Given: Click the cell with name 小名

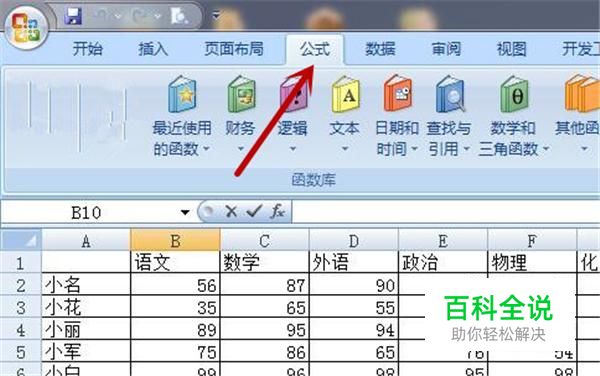Looking at the screenshot, I should tap(86, 285).
